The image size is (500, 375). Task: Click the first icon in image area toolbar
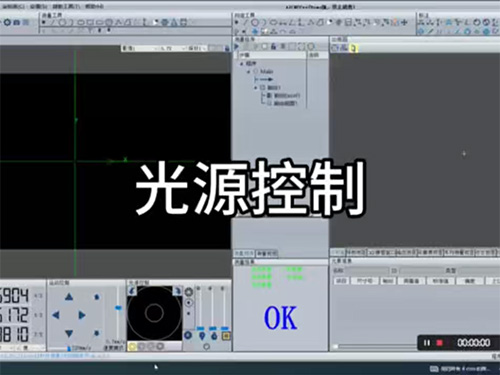(x=335, y=48)
